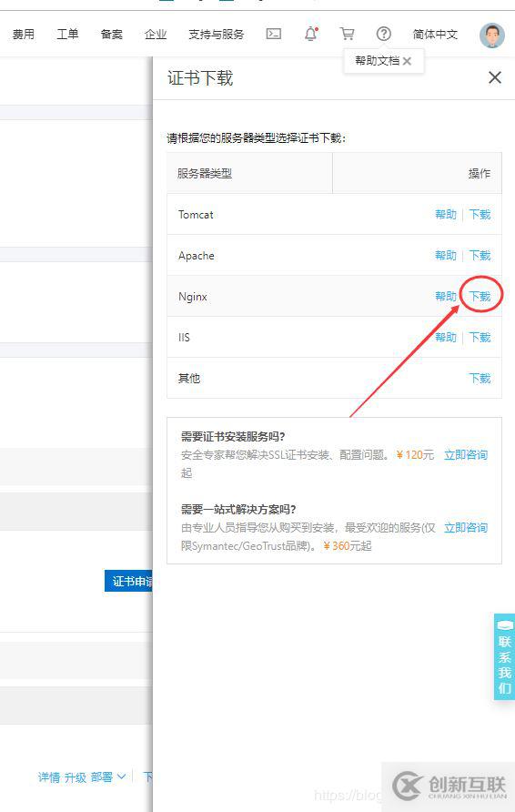Open the 工单 menu

(67, 35)
